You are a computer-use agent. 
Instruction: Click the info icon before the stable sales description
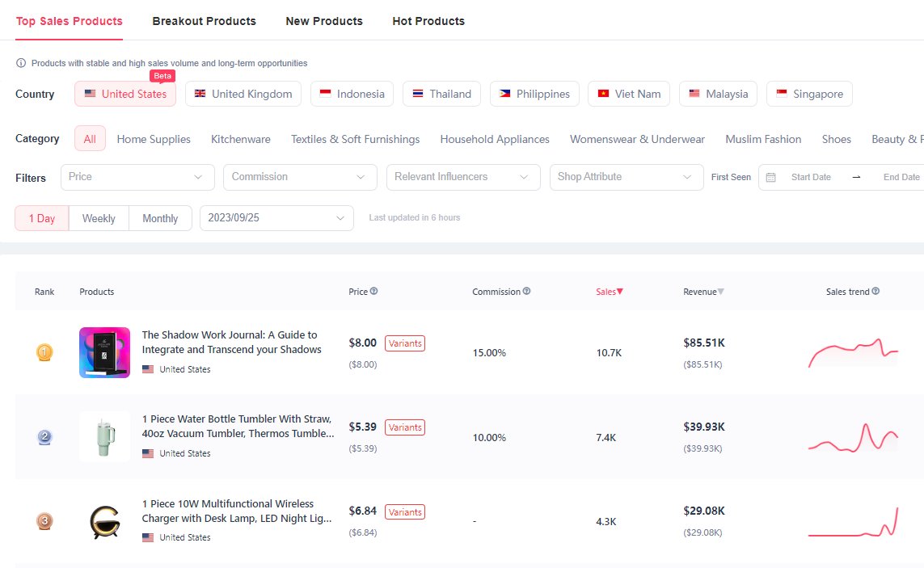(x=21, y=63)
